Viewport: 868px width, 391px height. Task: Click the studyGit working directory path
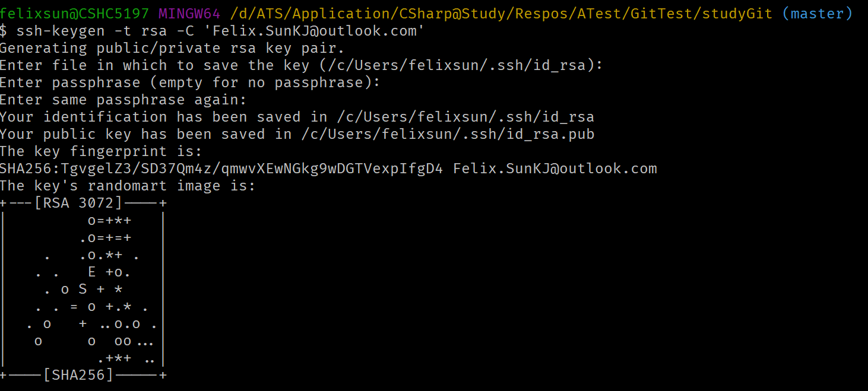[x=501, y=14]
